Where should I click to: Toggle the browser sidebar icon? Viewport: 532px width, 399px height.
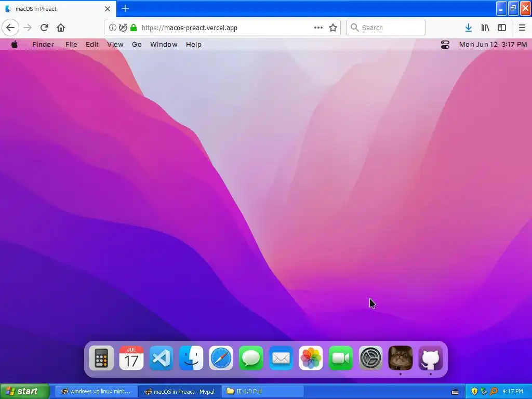click(x=502, y=28)
